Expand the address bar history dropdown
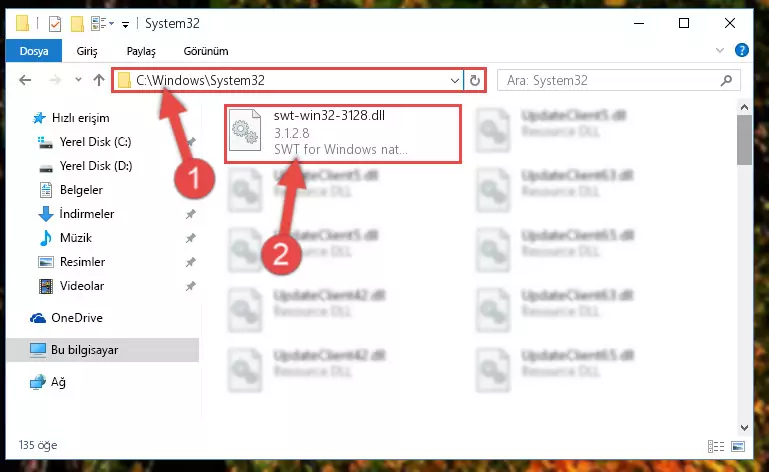The width and height of the screenshot is (769, 472). pyautogui.click(x=455, y=80)
